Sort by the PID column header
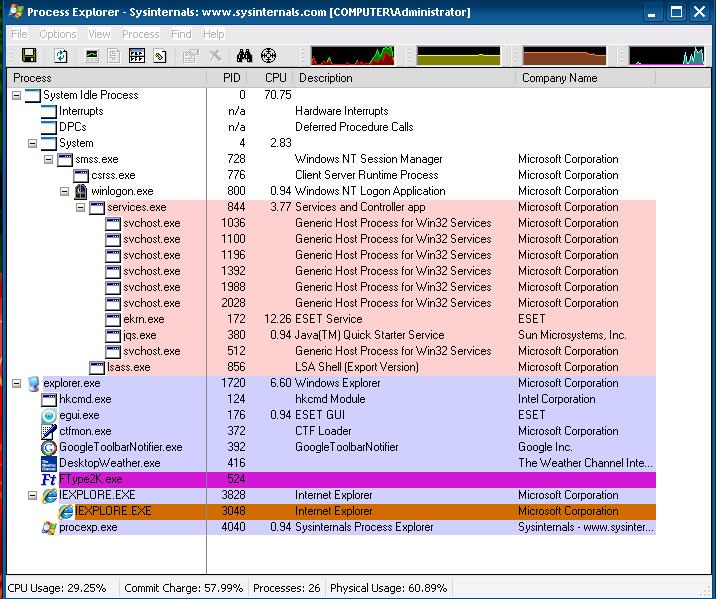 [227, 78]
